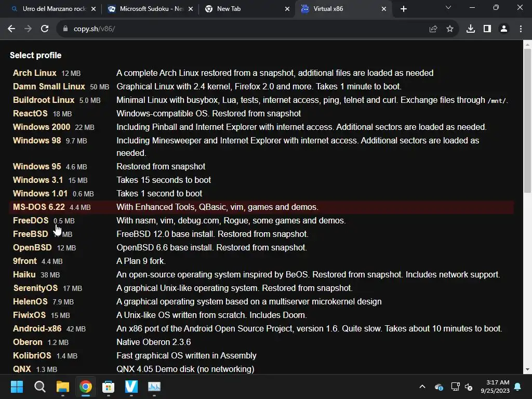Open the FreeBSD profile
Viewport: 532px width, 399px height.
tap(30, 234)
